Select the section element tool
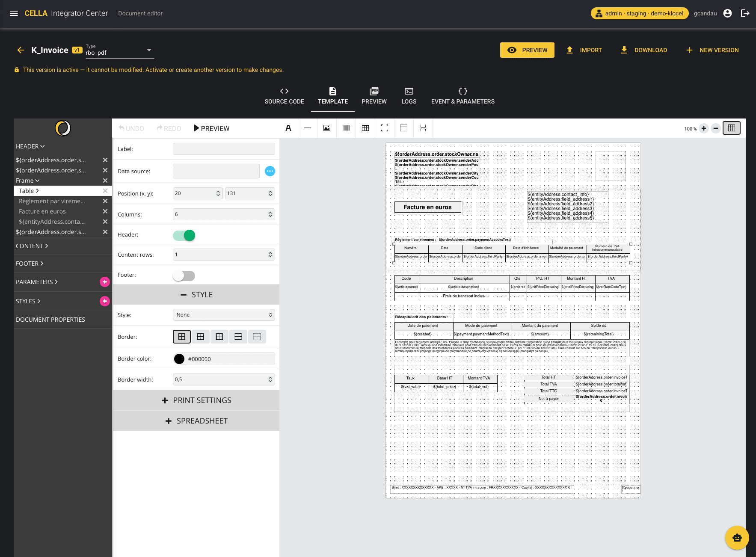 (x=404, y=128)
